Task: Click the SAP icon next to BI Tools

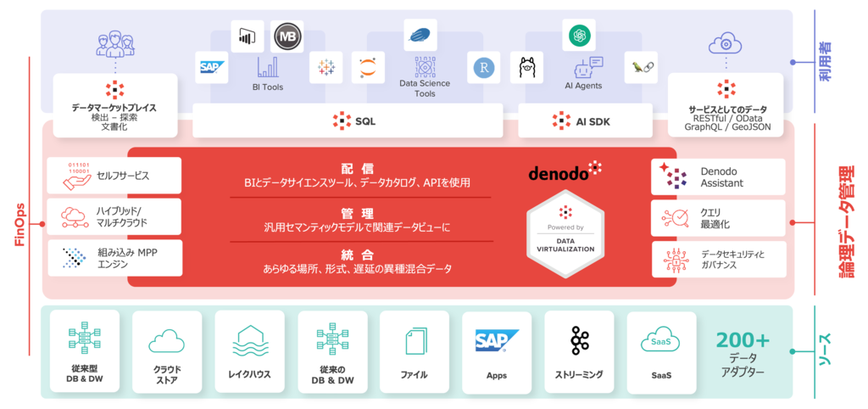Action: pyautogui.click(x=213, y=68)
